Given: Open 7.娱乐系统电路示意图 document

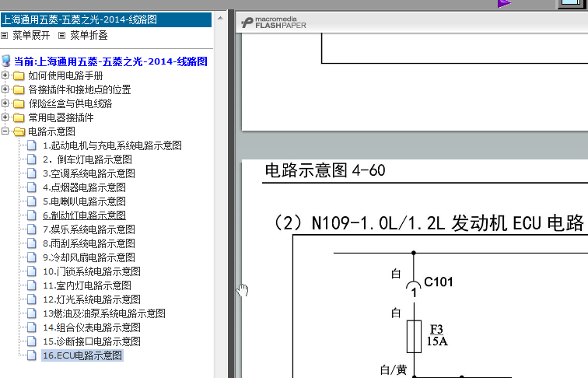Looking at the screenshot, I should [89, 229].
